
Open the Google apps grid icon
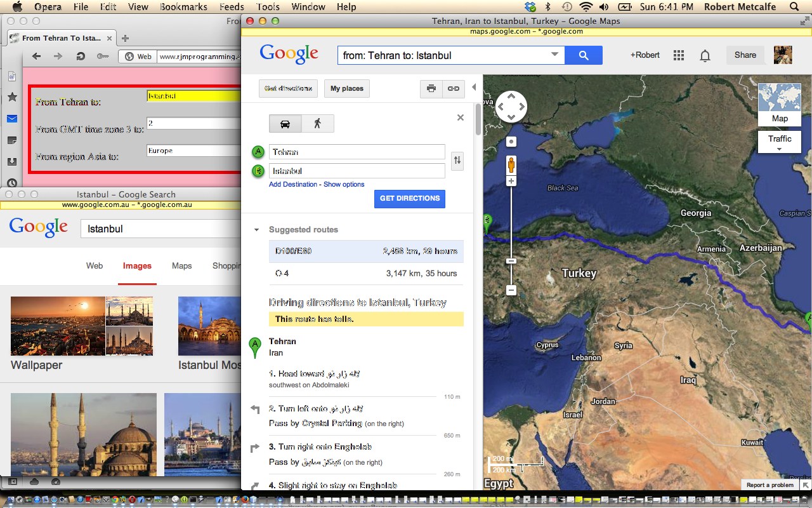coord(679,55)
